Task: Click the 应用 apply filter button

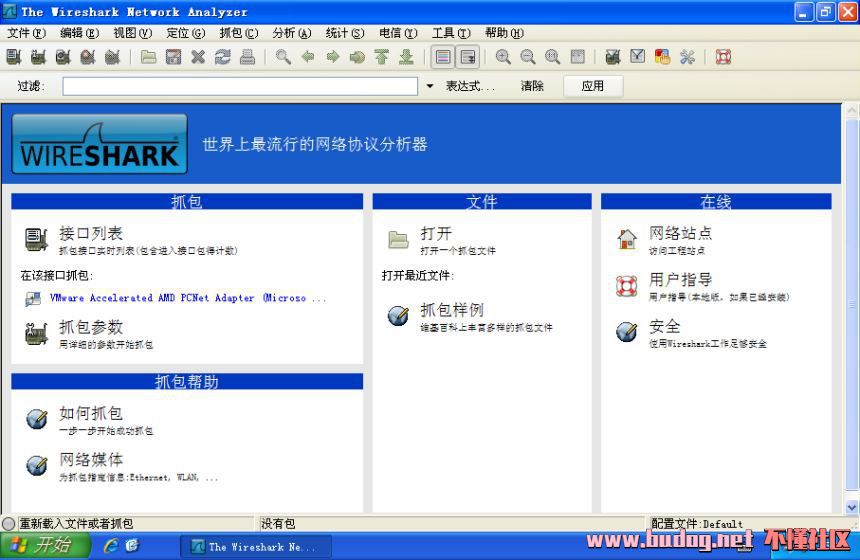Action: 593,86
